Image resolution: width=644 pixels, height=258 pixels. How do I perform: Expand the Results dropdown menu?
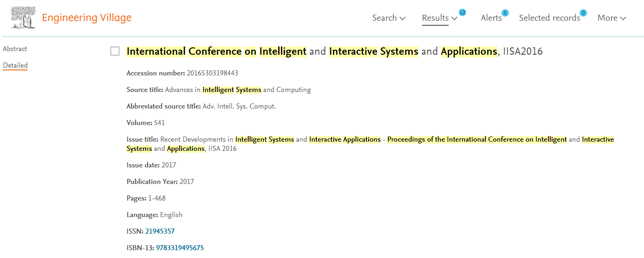pos(439,18)
